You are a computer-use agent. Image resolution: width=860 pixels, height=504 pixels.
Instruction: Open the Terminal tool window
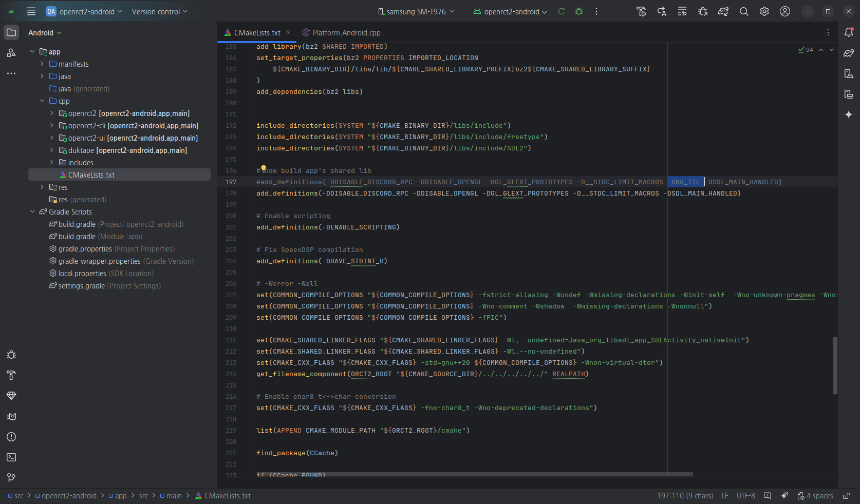point(11,457)
